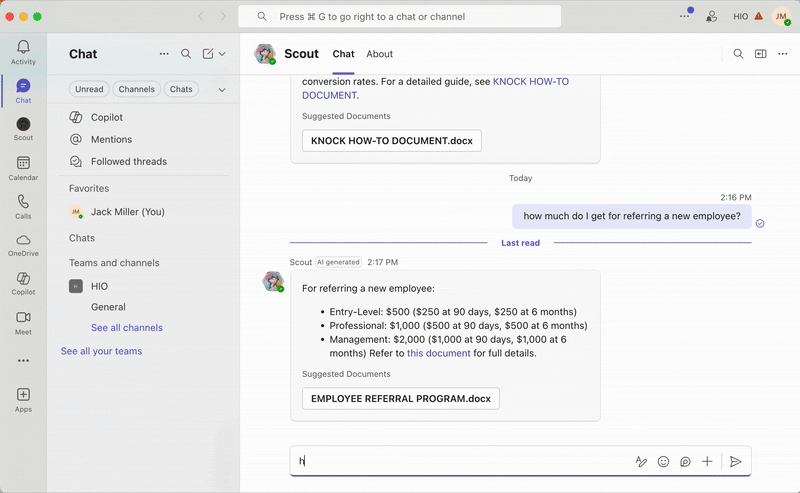Viewport: 800px width, 493px height.
Task: Send the message
Action: [735, 461]
